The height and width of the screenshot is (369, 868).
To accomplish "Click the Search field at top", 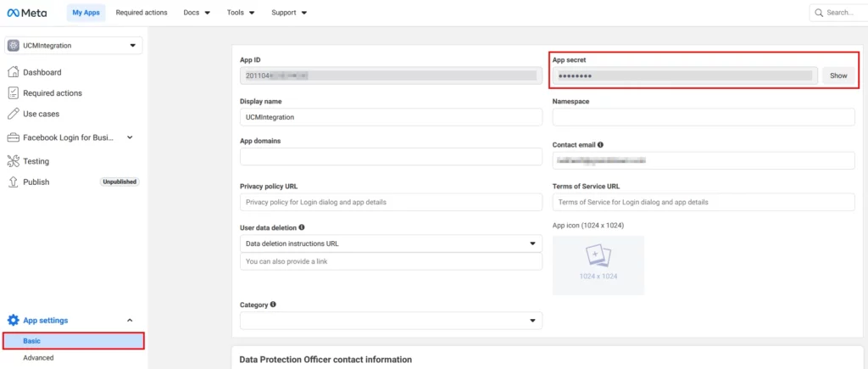I will coord(838,13).
